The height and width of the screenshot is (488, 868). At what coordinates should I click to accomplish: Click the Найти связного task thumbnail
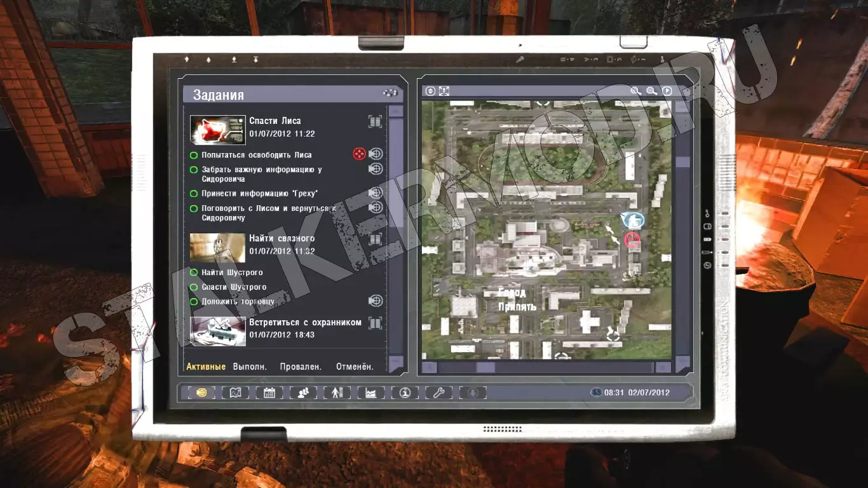tap(218, 248)
